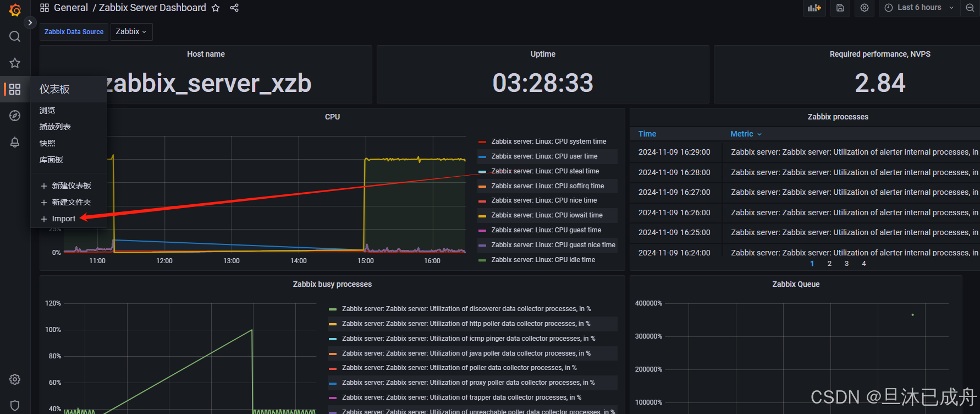Open the CPU panel title menu
Screen dimensions: 980x414
[x=332, y=117]
